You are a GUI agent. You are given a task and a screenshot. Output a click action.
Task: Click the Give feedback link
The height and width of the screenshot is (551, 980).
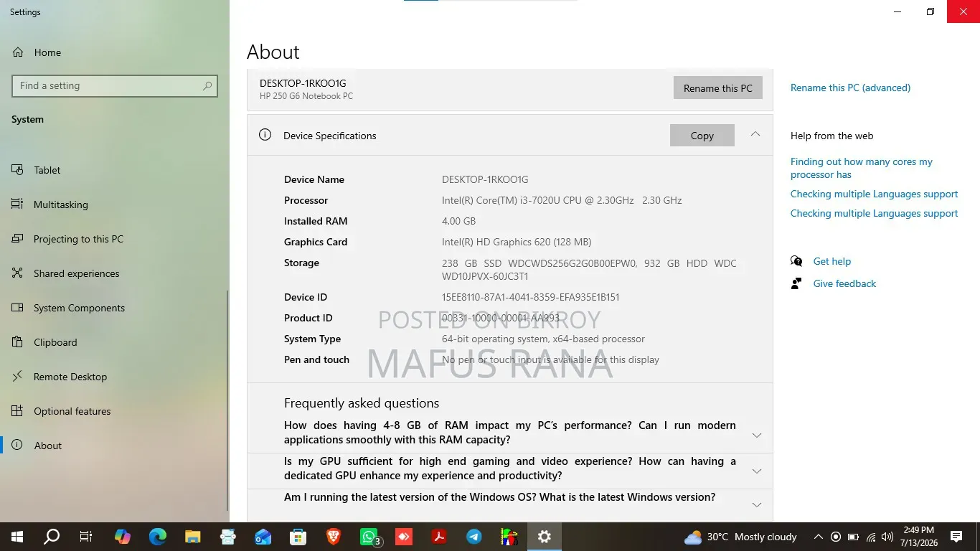click(x=844, y=283)
